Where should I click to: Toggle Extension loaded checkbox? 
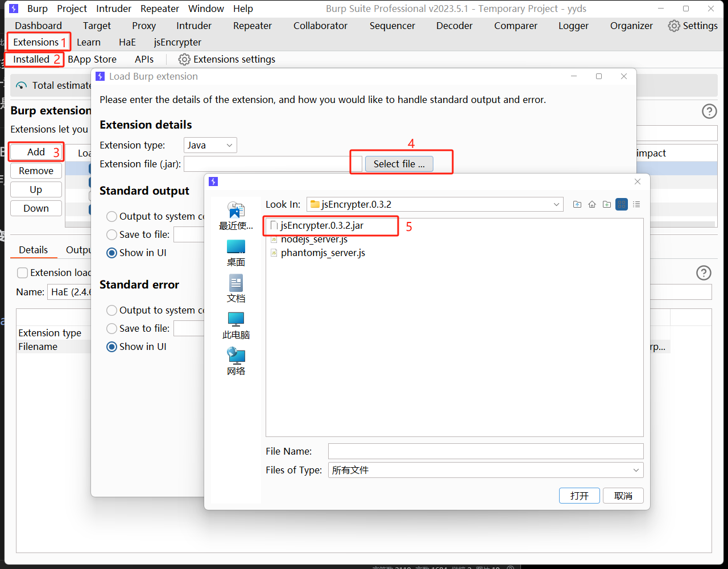[x=22, y=273]
